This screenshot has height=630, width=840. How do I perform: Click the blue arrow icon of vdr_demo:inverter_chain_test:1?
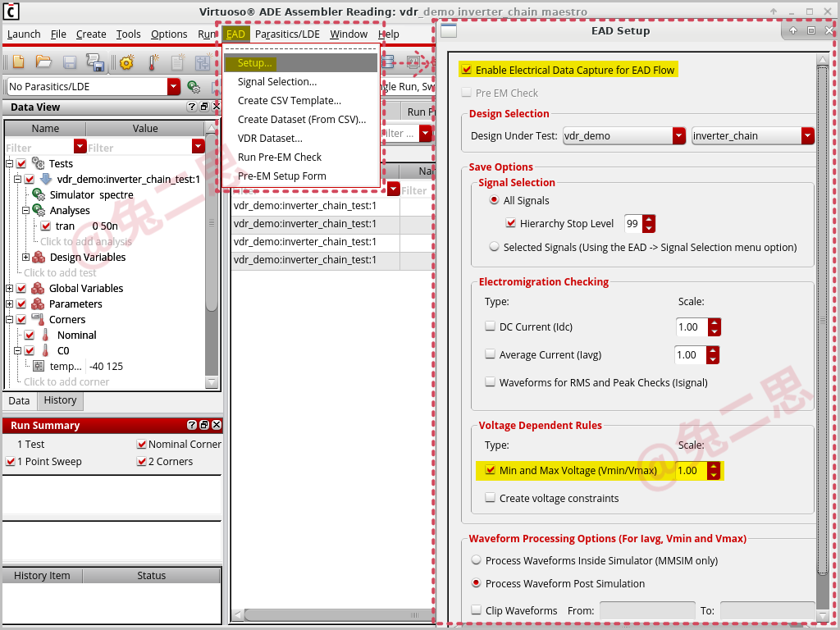(x=46, y=179)
